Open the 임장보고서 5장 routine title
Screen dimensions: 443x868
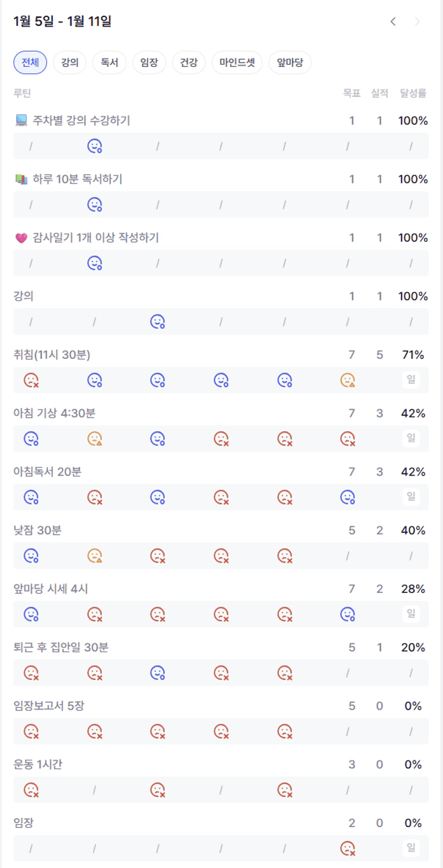49,706
